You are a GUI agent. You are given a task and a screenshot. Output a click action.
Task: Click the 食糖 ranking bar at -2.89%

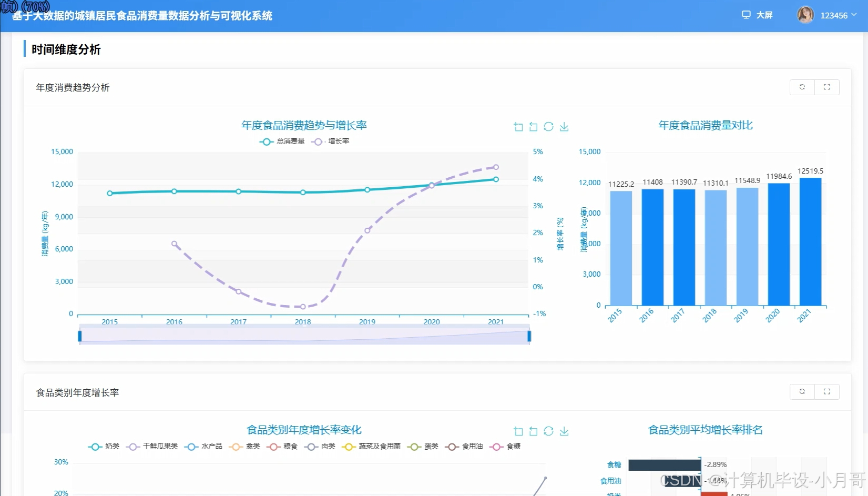(x=665, y=465)
